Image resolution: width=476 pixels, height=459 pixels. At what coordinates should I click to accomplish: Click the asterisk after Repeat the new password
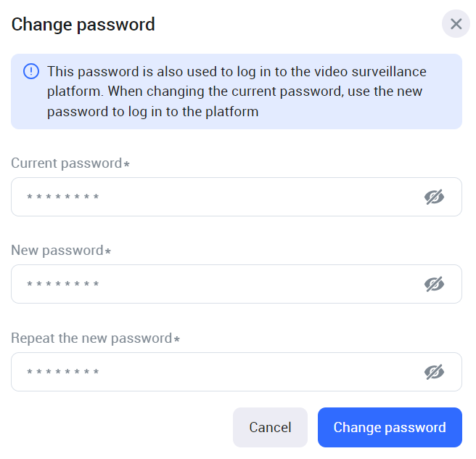(176, 339)
